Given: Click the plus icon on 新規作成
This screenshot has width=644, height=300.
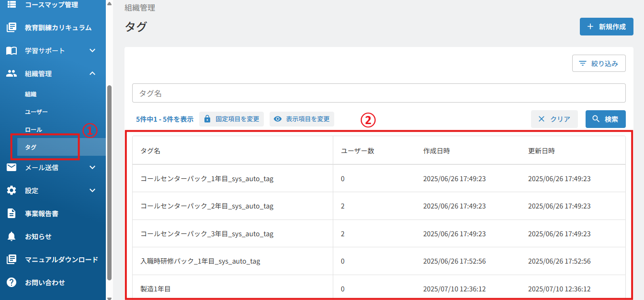Looking at the screenshot, I should [590, 27].
